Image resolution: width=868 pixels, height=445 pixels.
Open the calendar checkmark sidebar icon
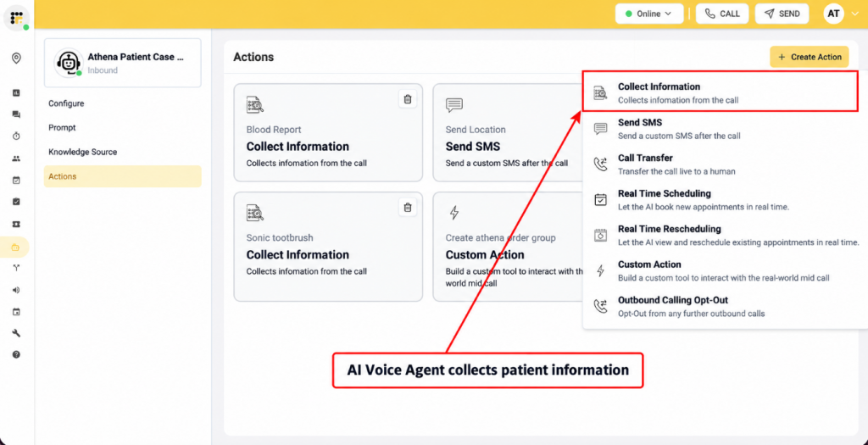16,180
